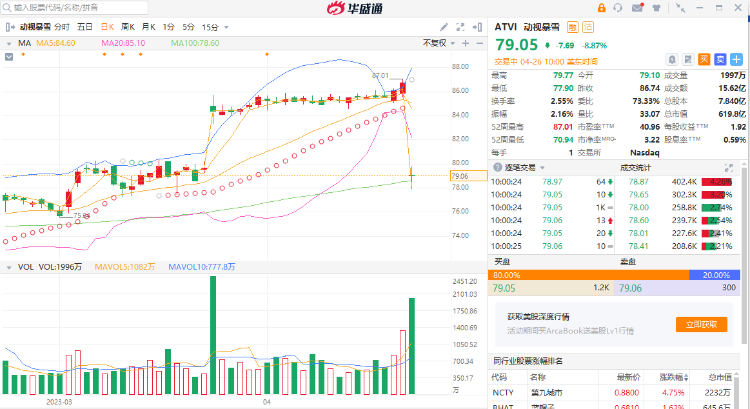The image size is (750, 409).
Task: Click the blue 20.00% ask ratio bar
Action: (714, 275)
